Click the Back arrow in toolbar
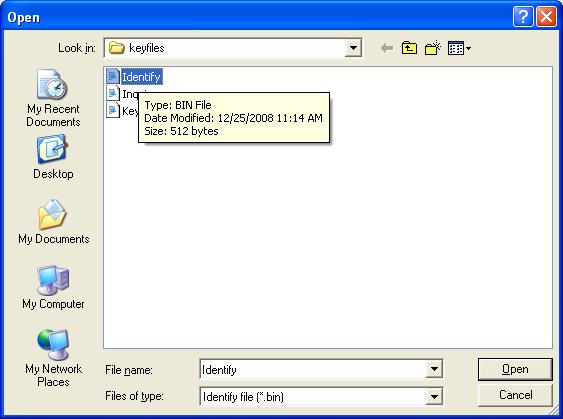This screenshot has height=419, width=563. coord(386,48)
